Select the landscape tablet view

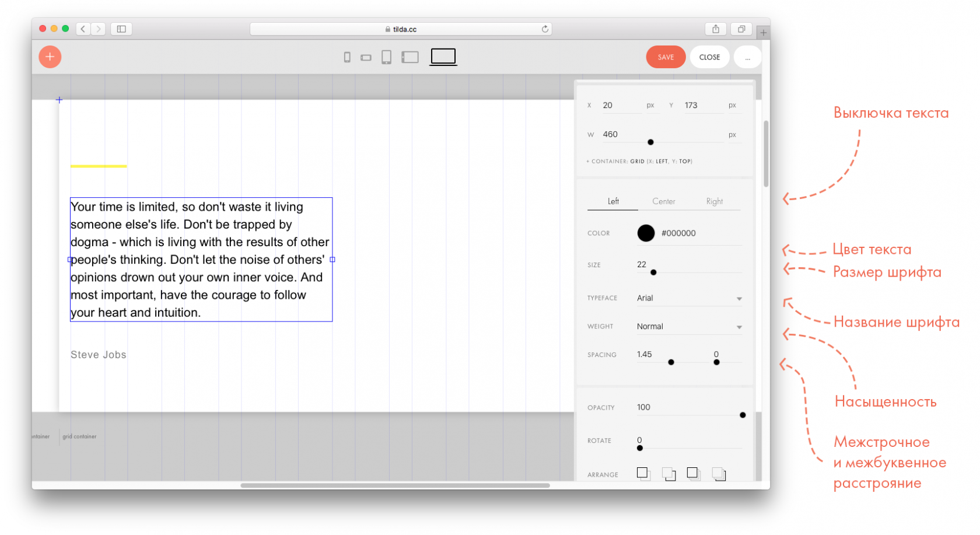point(410,57)
